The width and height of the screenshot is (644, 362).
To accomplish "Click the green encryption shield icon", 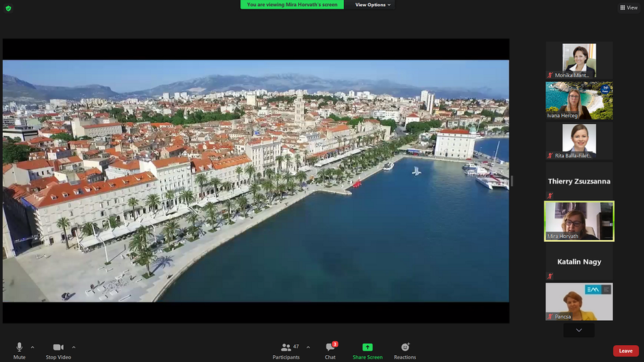I will click(x=8, y=8).
